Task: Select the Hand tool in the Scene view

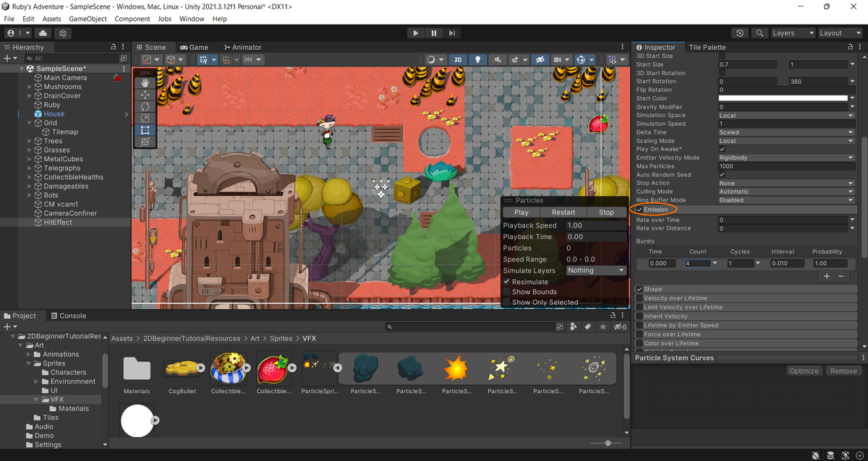Action: click(x=145, y=82)
